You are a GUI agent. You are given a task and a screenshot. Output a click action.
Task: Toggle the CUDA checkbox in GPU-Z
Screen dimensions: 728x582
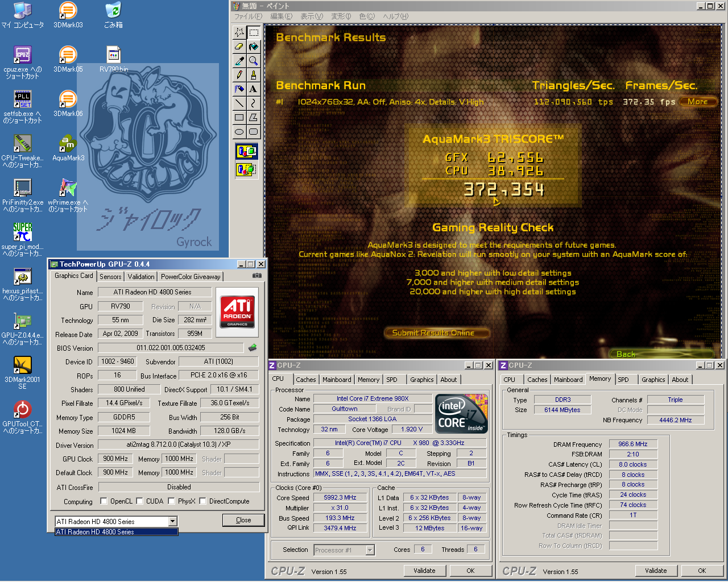pos(139,501)
